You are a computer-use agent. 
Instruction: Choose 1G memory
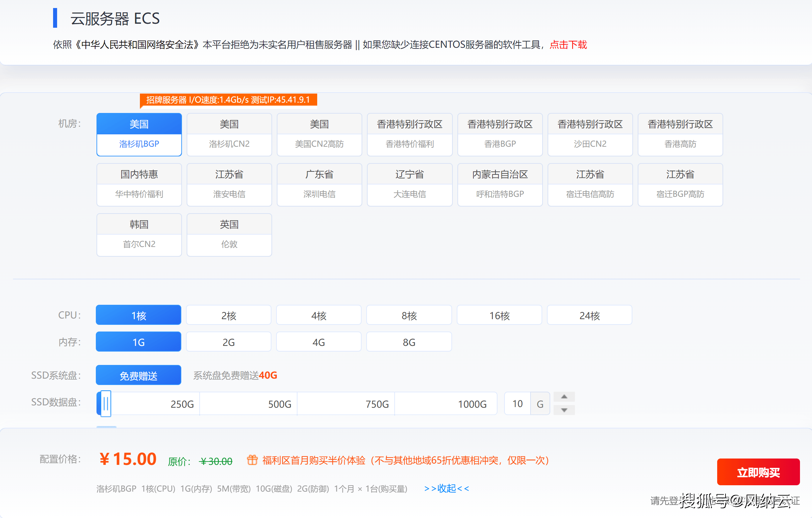138,342
